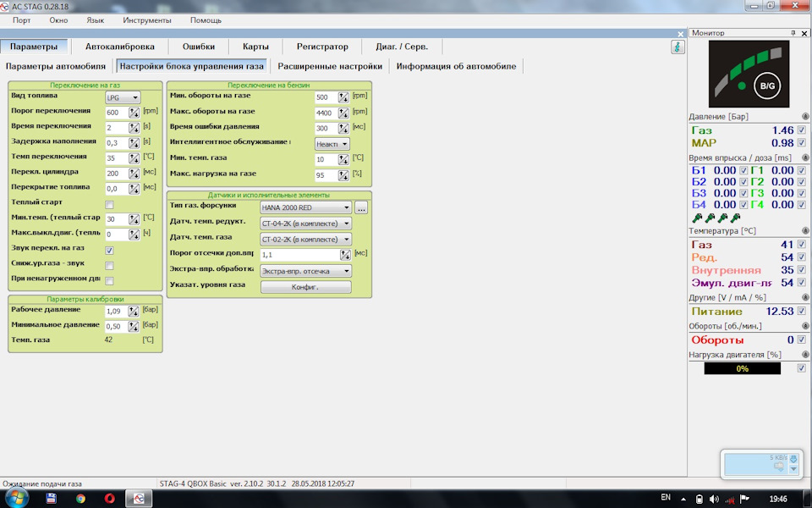Adjust Мин. темп. газа spinner

(344, 159)
